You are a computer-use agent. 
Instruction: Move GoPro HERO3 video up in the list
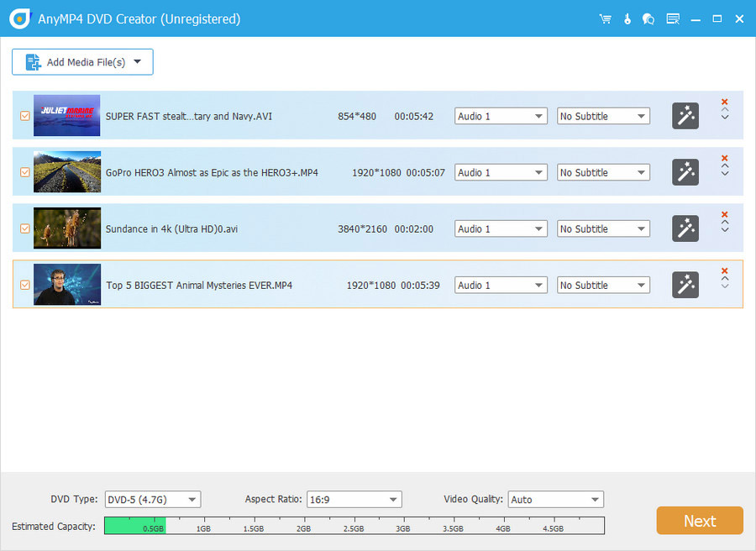[x=724, y=167]
